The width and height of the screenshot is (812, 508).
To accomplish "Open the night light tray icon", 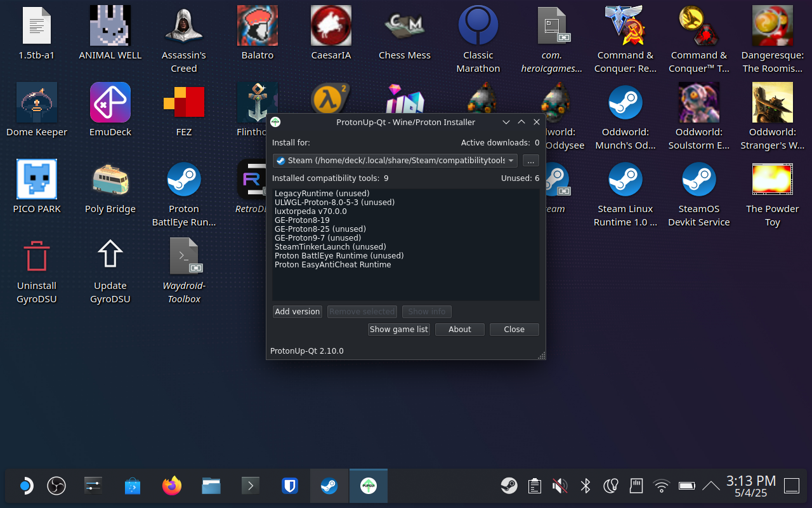I will click(x=610, y=486).
